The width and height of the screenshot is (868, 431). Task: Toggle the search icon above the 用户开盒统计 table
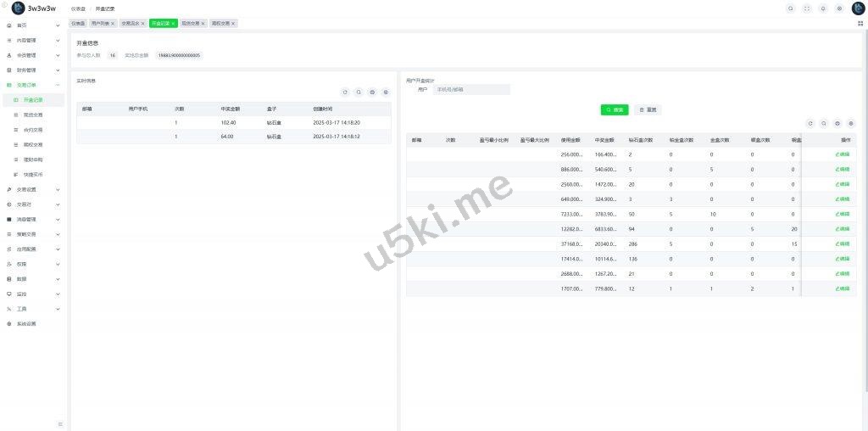(824, 123)
